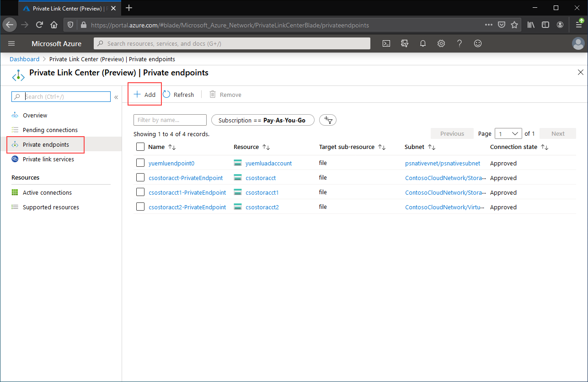This screenshot has height=382, width=588.
Task: Open the portal hamburger menu
Action: tap(11, 43)
